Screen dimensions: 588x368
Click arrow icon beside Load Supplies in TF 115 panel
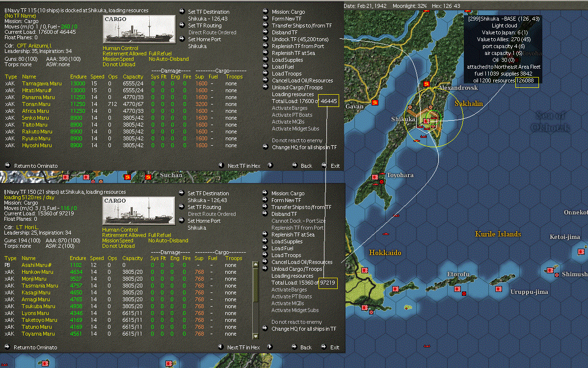pos(266,59)
